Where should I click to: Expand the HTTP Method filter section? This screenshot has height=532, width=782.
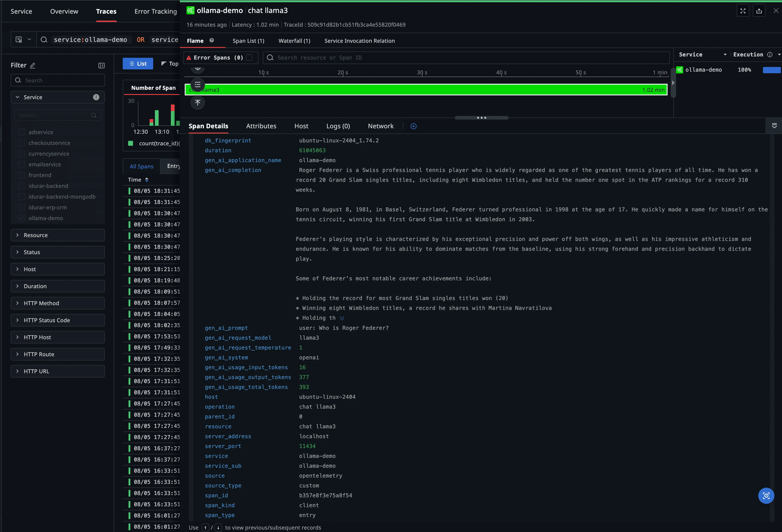point(58,304)
